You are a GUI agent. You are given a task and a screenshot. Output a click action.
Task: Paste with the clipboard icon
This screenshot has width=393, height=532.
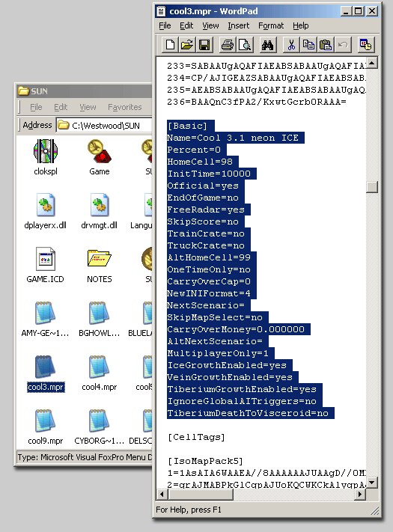pos(326,45)
